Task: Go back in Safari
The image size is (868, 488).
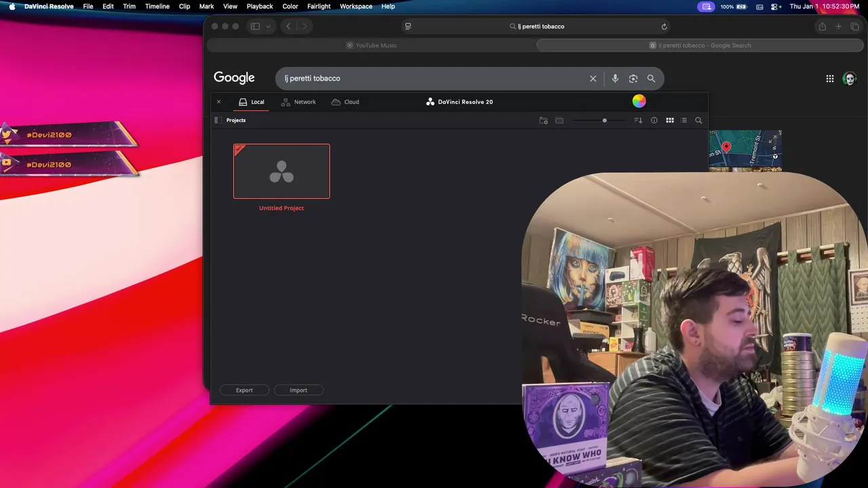Action: (288, 26)
